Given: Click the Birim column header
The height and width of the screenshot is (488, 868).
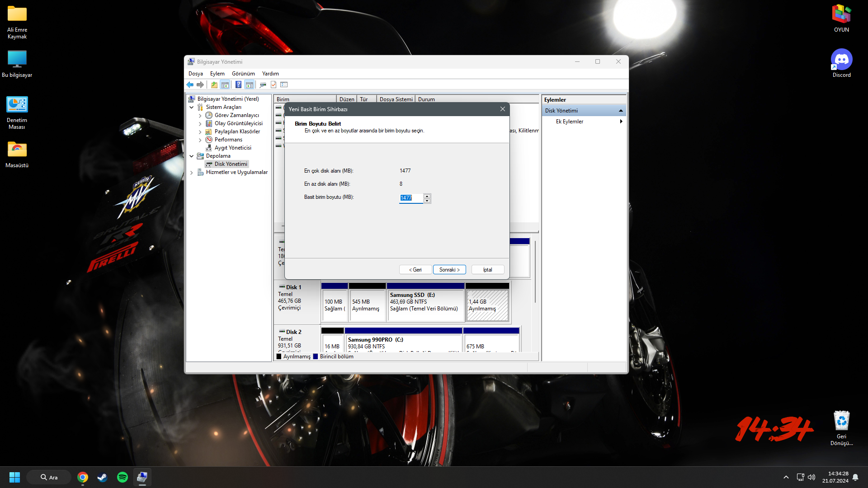Looking at the screenshot, I should pos(306,99).
